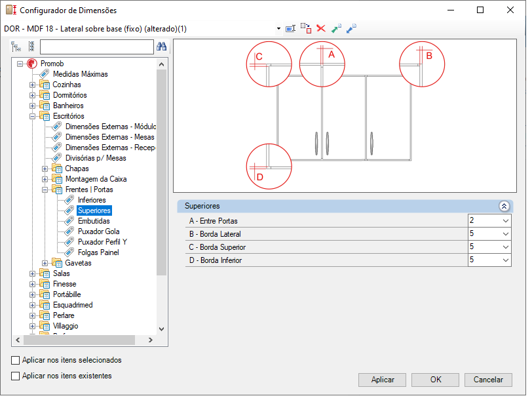532x400 pixels.
Task: Click the green export arrow icon
Action: point(336,28)
